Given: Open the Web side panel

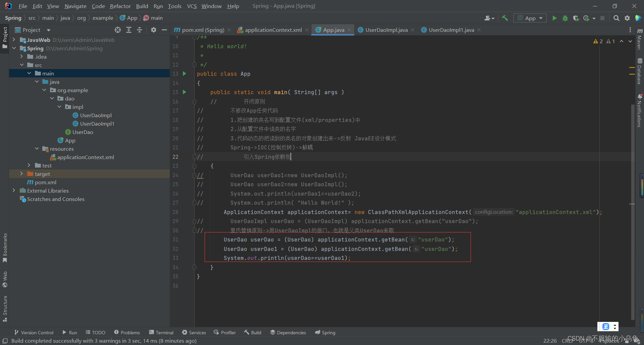Looking at the screenshot, I should point(5,279).
